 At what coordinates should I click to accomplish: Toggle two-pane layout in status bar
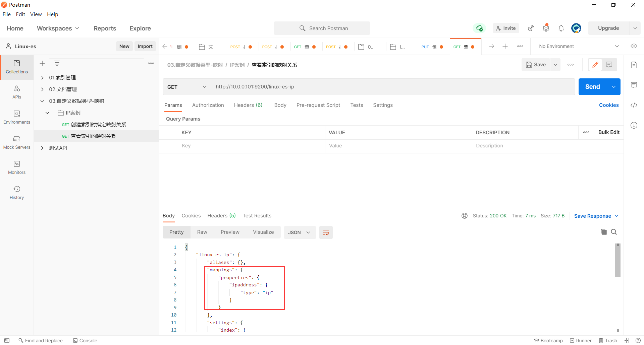click(x=626, y=340)
